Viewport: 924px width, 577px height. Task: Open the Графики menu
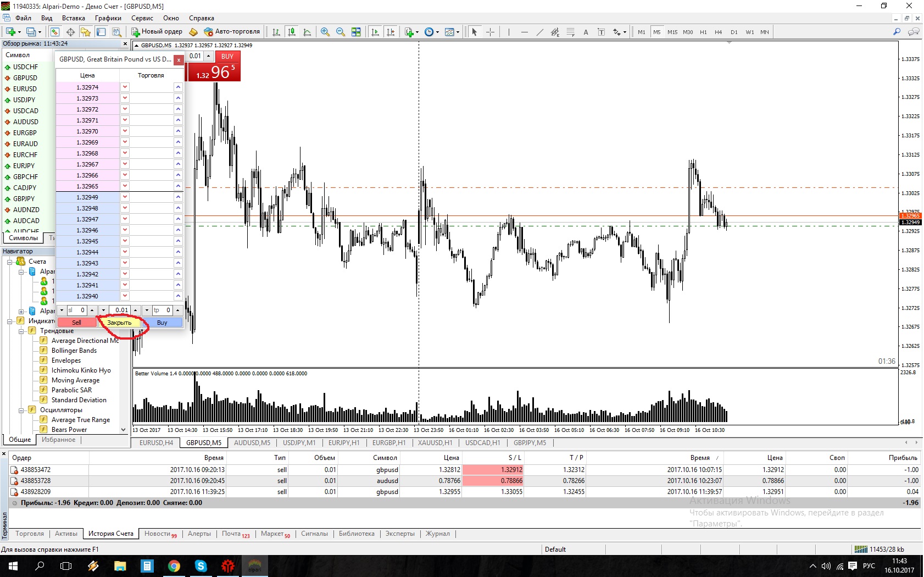pos(108,18)
